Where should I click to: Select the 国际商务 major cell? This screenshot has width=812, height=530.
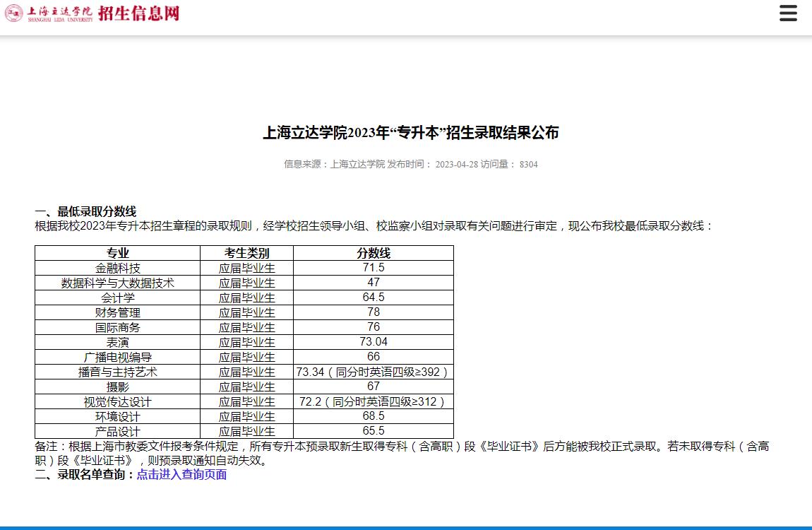point(117,327)
